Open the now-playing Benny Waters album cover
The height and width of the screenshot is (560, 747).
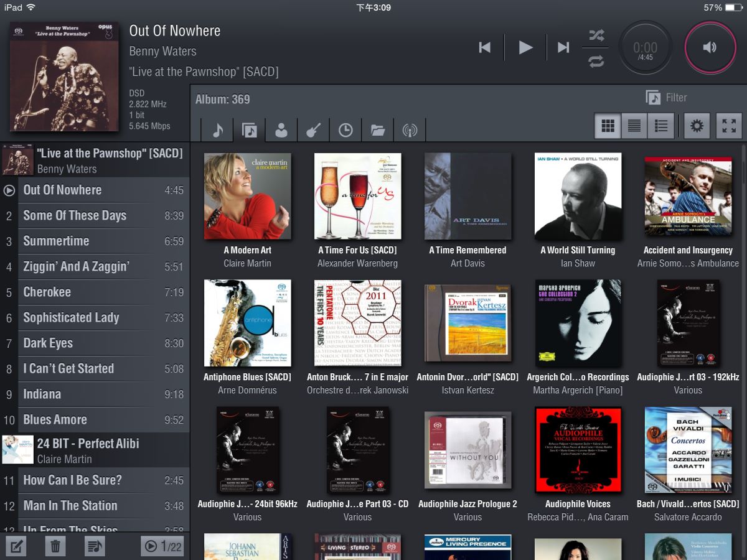64,77
